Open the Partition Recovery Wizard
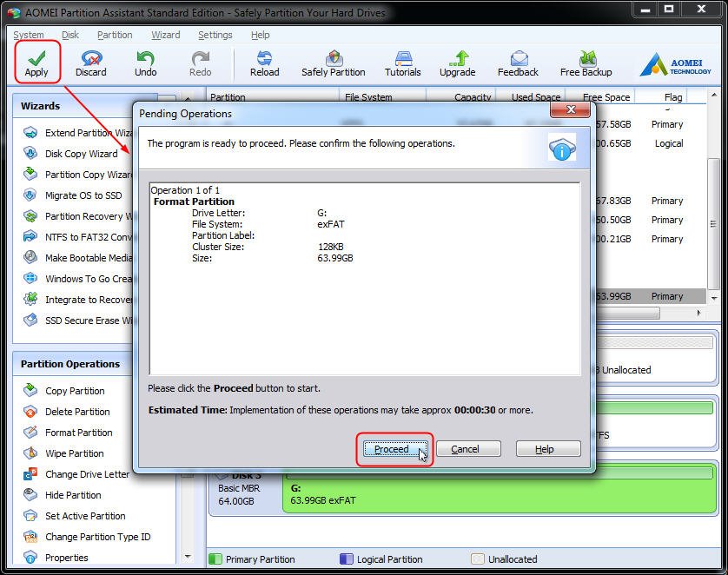728x575 pixels. pos(78,216)
